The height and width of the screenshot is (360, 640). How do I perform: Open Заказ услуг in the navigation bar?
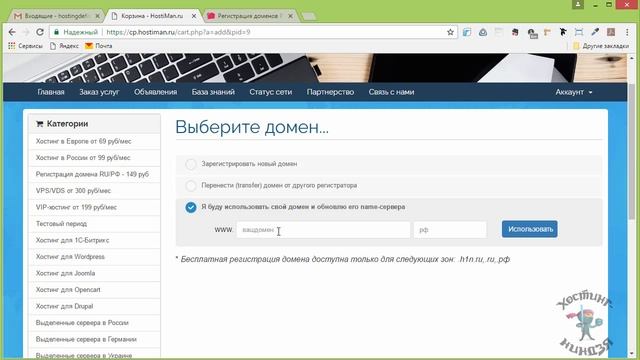coord(99,92)
